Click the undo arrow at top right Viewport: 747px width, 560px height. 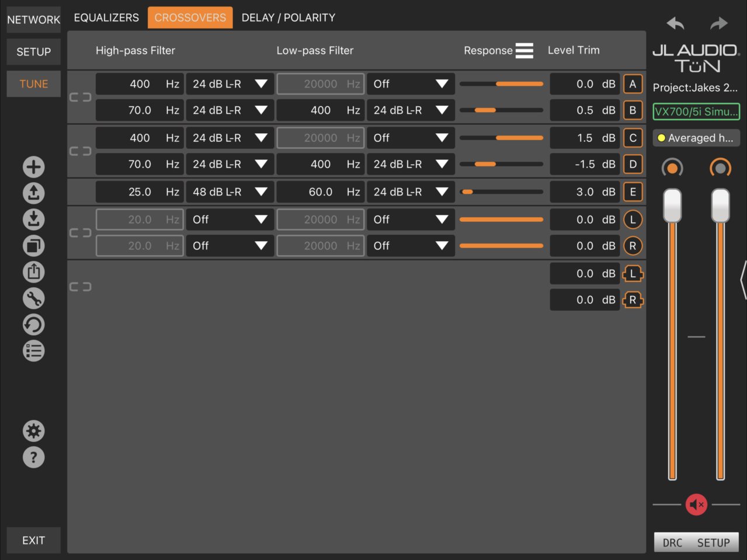[x=675, y=23]
